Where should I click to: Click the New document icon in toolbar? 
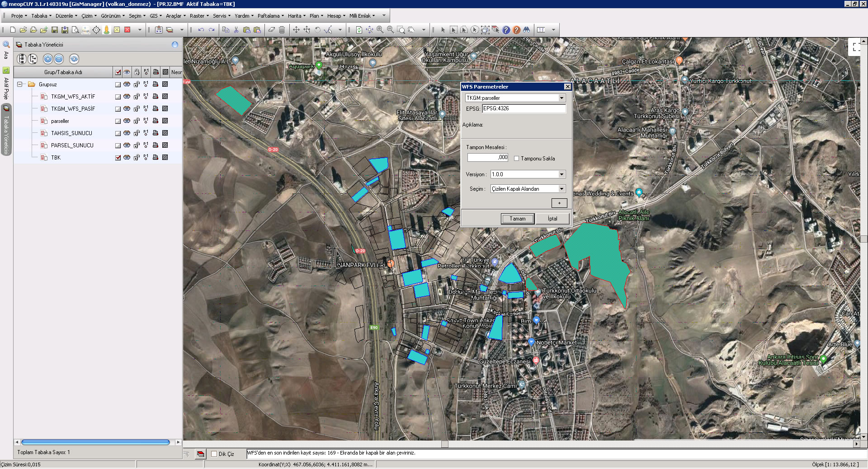pos(13,30)
